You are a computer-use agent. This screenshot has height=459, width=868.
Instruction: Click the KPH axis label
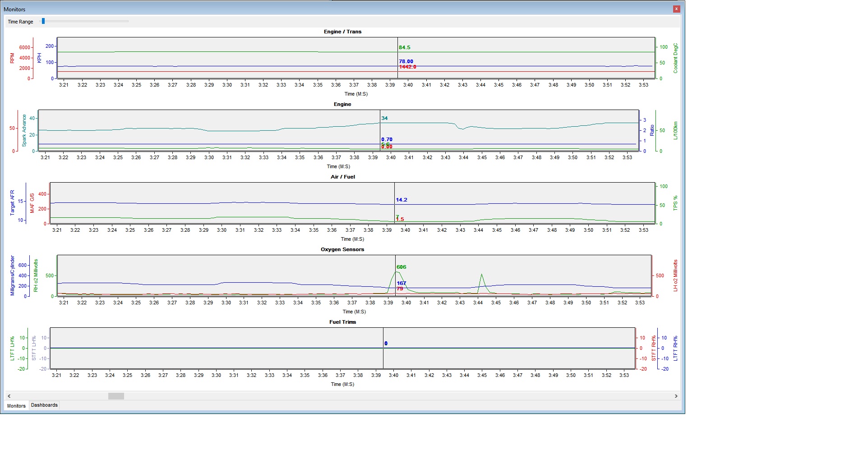[x=39, y=58]
